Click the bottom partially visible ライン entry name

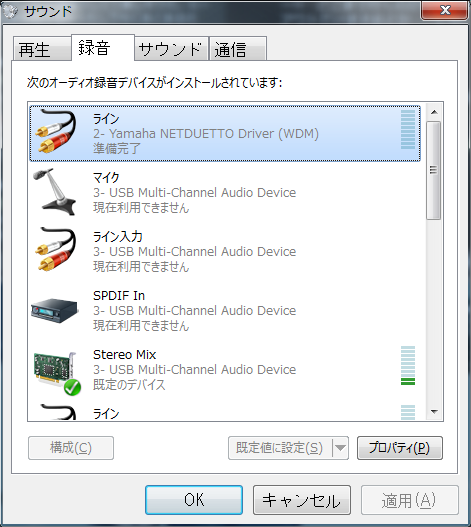tap(106, 414)
